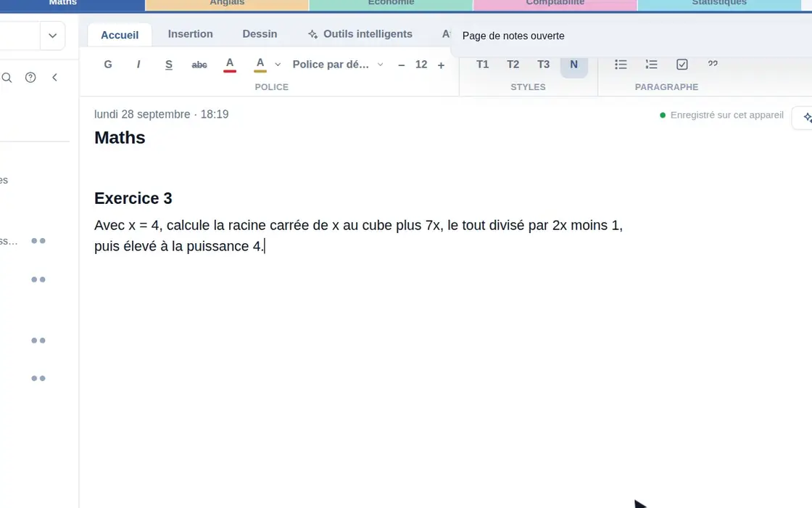Click the Exercice 3 heading
The image size is (812, 508).
133,198
